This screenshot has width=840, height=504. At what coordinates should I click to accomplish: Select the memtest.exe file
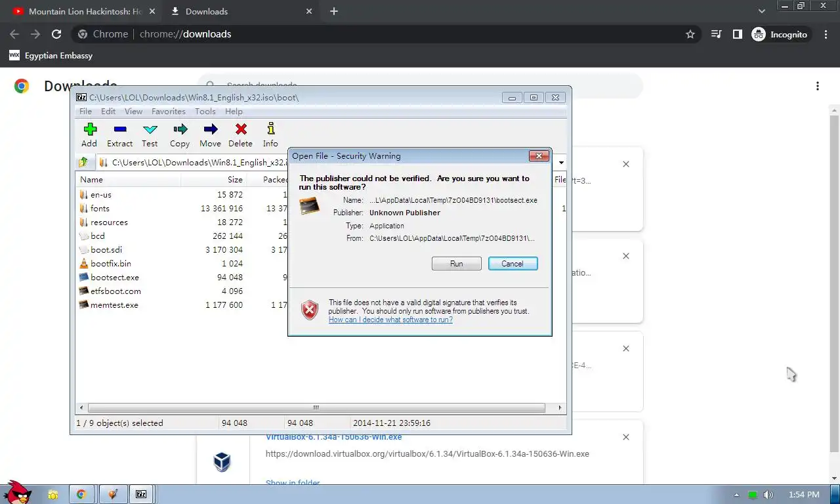[108, 304]
